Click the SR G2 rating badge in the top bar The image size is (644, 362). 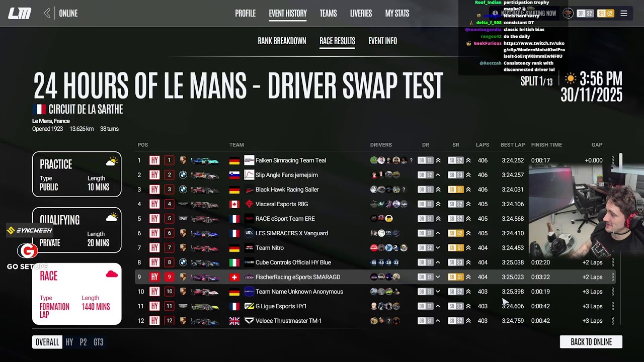pyautogui.click(x=605, y=14)
